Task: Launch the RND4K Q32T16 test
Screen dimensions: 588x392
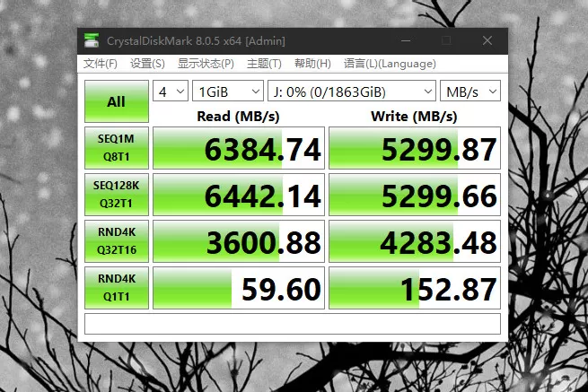Action: [x=117, y=242]
